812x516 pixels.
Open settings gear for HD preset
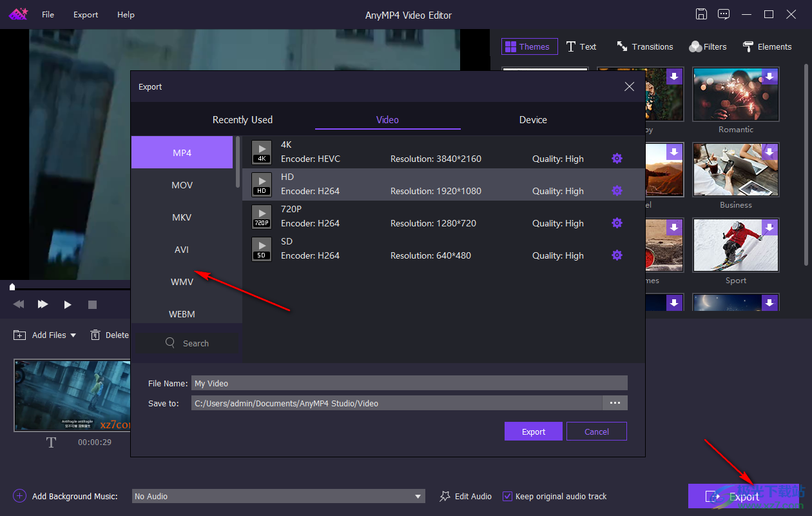click(x=617, y=190)
